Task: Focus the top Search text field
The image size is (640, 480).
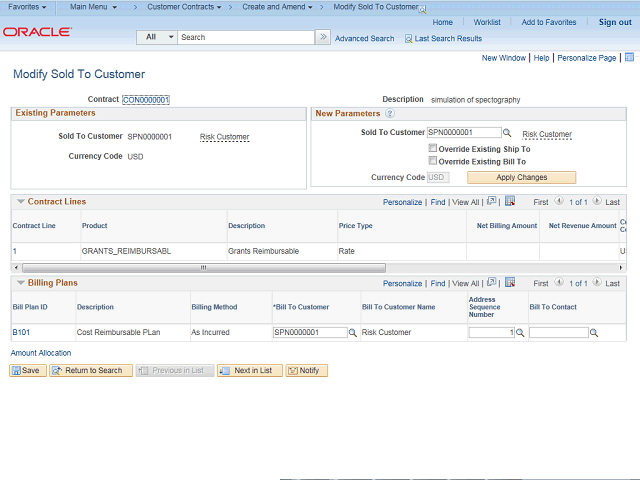Action: pos(246,37)
